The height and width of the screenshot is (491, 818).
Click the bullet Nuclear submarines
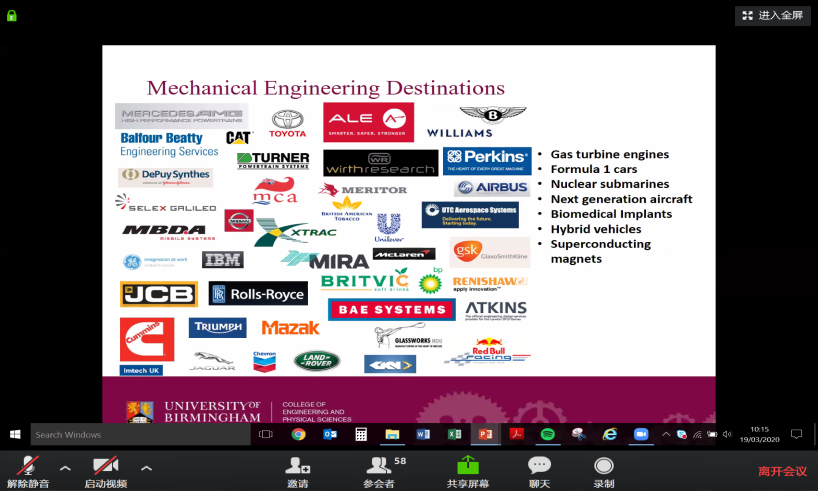[x=609, y=184]
